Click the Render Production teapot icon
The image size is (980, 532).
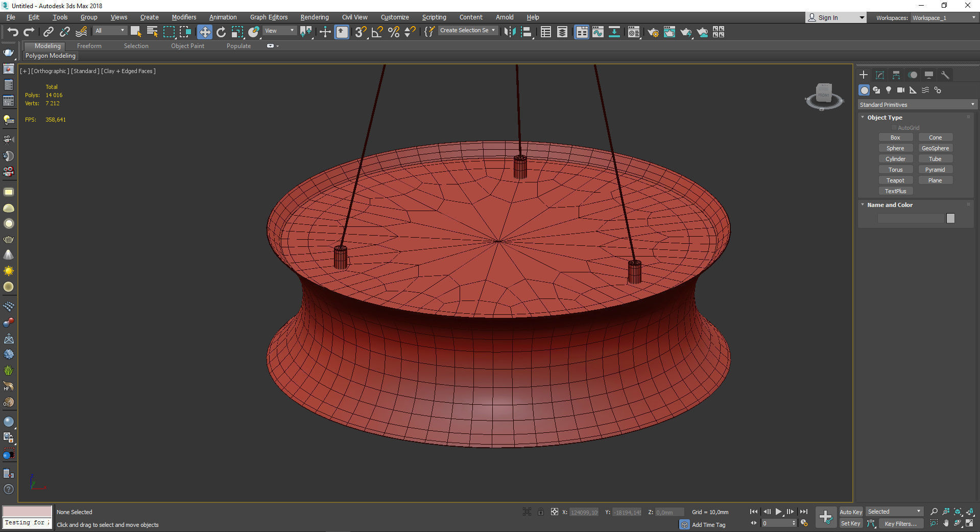(685, 32)
